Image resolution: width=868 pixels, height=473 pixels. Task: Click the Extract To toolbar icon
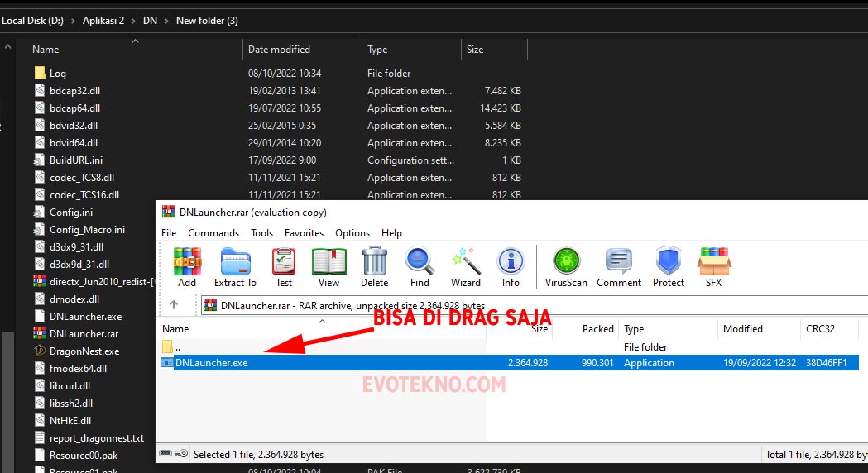pyautogui.click(x=235, y=266)
